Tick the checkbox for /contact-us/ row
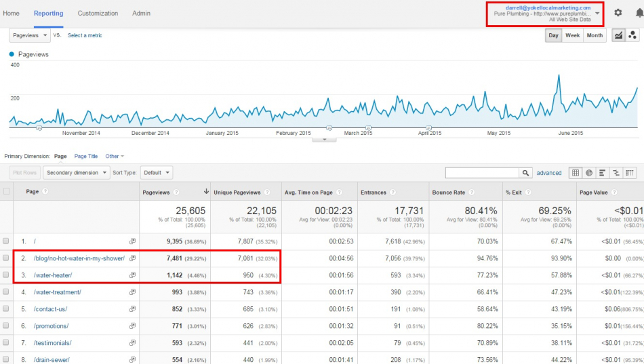The image size is (644, 364). tap(6, 309)
